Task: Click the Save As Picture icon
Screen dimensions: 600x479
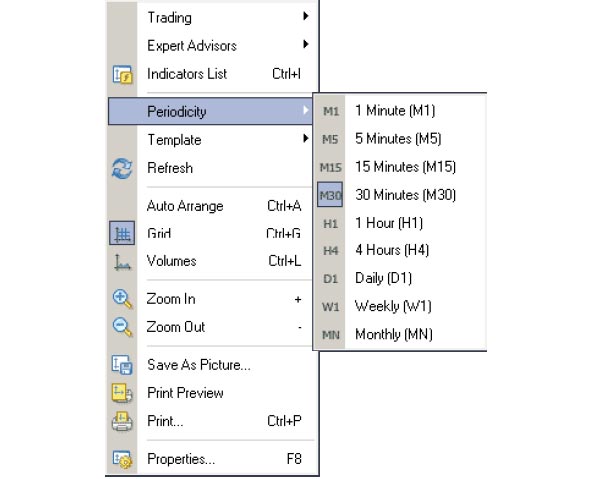Action: 122,365
